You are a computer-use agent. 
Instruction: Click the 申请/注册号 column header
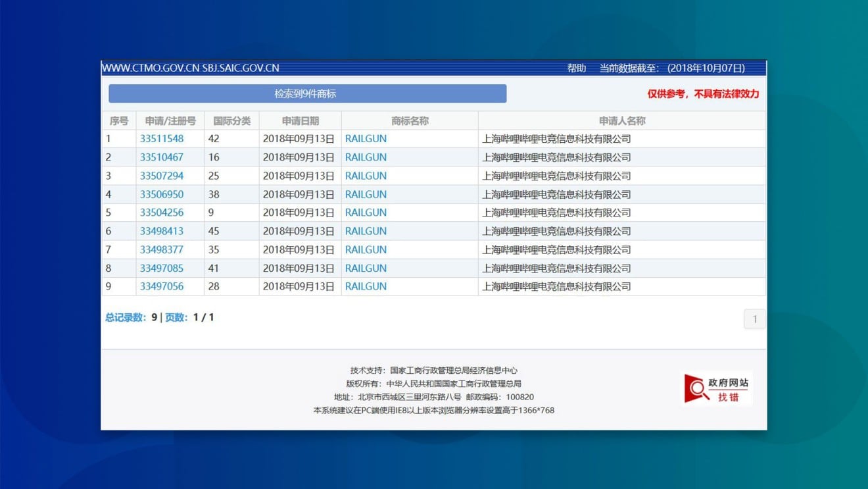(170, 120)
